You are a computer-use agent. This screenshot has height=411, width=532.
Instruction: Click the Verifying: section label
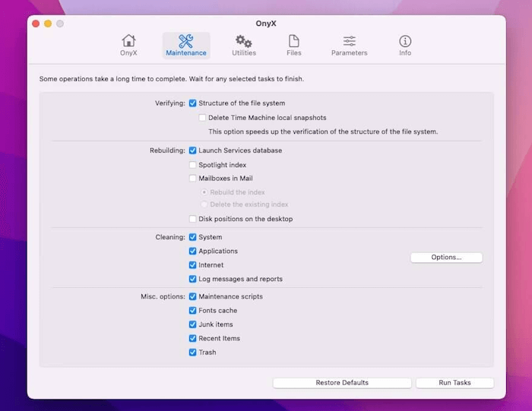170,103
